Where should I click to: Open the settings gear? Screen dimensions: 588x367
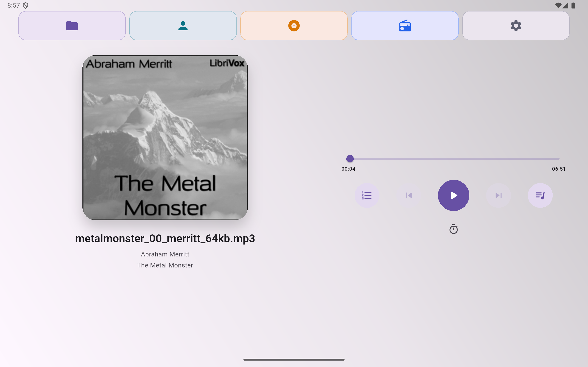click(516, 25)
